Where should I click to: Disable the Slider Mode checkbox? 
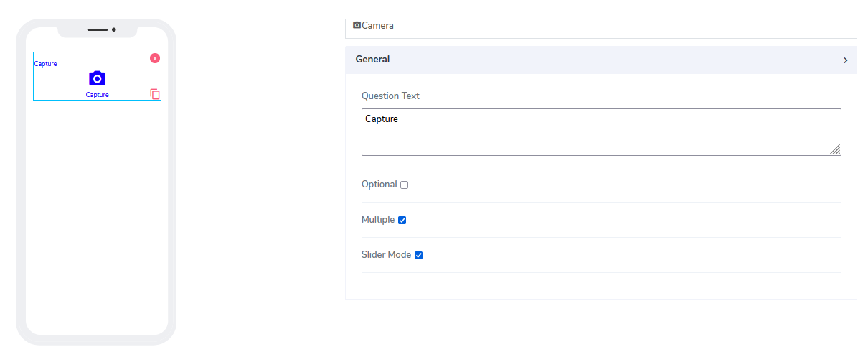click(x=419, y=256)
